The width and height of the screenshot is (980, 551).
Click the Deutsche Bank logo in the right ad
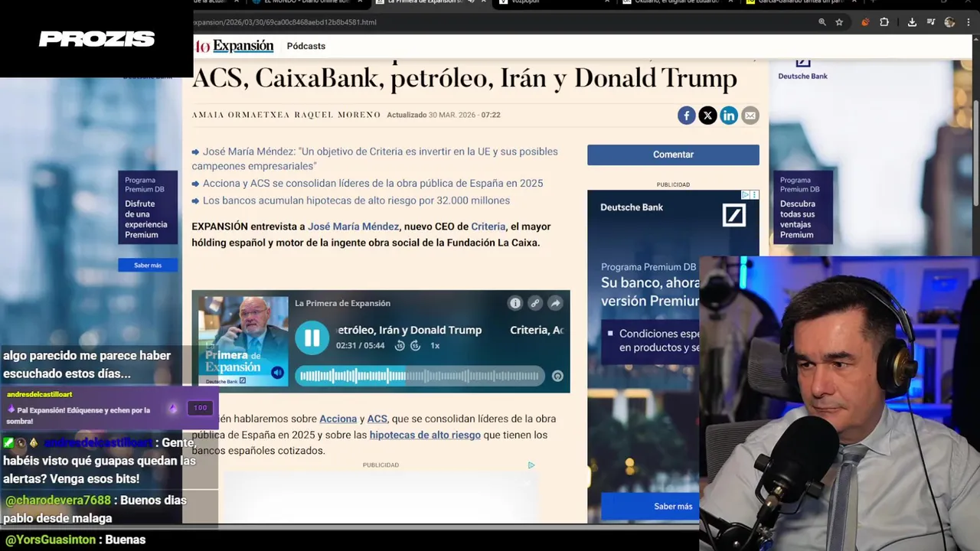[734, 214]
